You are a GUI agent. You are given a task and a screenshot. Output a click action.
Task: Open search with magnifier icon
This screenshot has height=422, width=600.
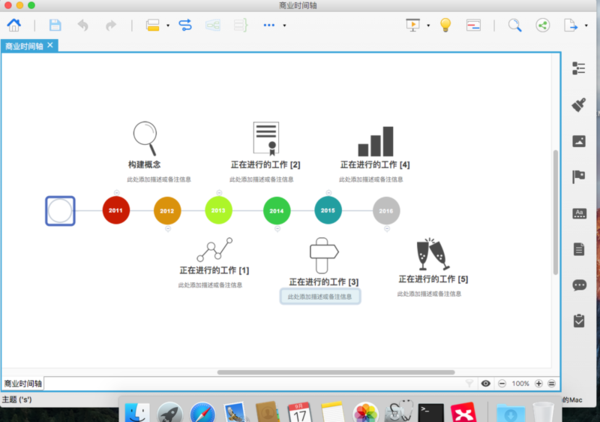click(515, 25)
